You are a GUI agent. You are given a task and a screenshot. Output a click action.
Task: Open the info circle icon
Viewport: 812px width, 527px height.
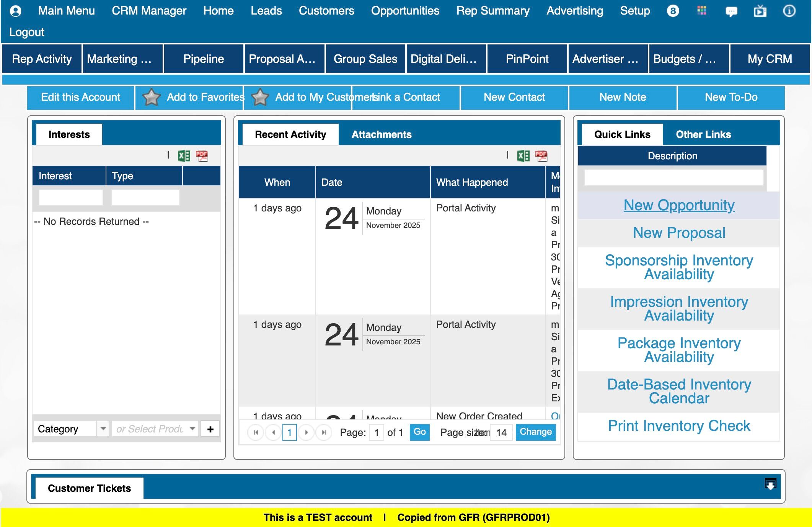click(789, 11)
